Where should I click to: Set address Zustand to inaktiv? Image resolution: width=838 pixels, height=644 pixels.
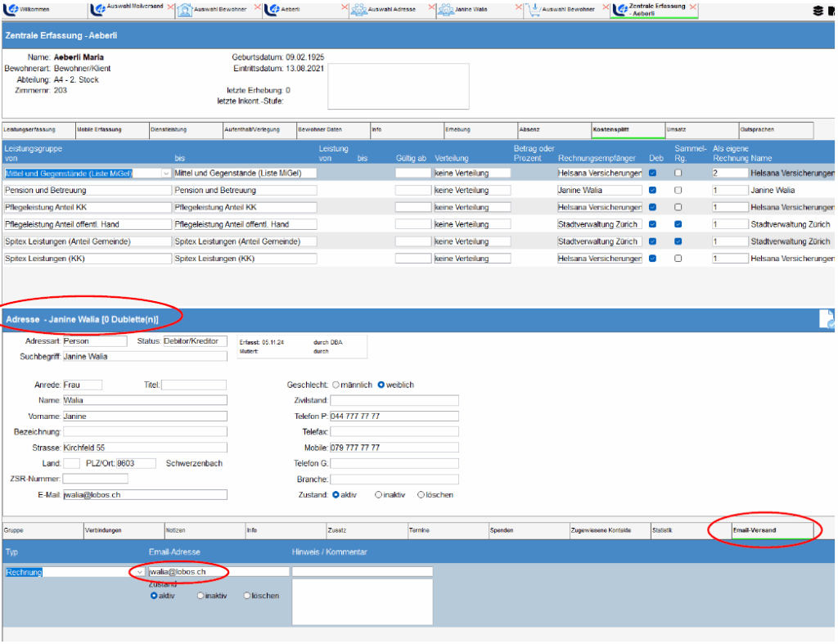378,495
